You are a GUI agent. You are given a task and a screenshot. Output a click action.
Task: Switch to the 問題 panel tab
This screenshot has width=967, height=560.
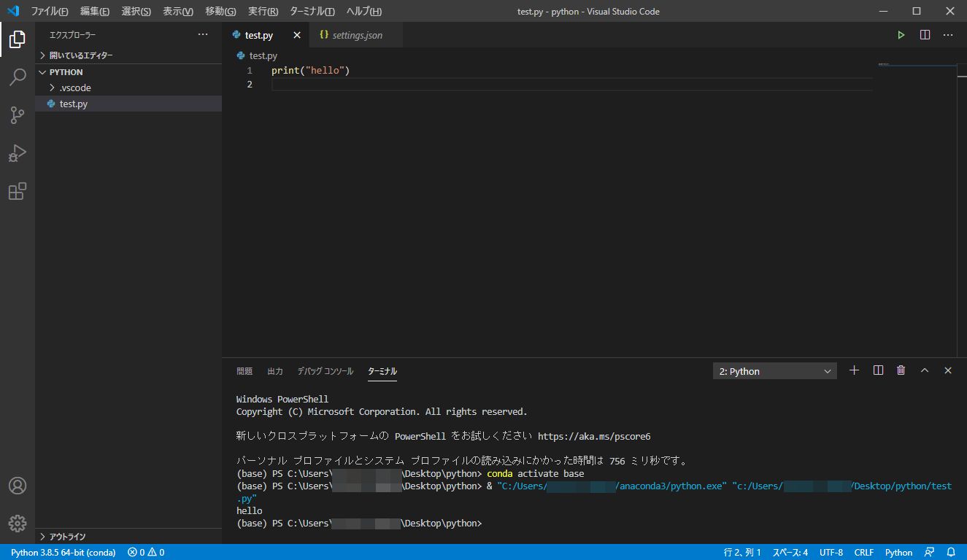[x=244, y=371]
